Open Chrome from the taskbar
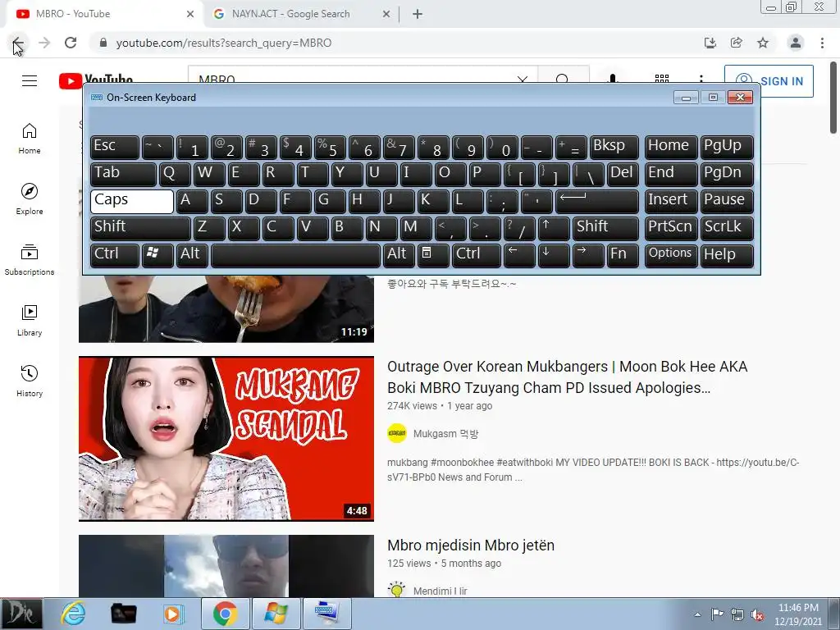The image size is (840, 630). (x=225, y=614)
